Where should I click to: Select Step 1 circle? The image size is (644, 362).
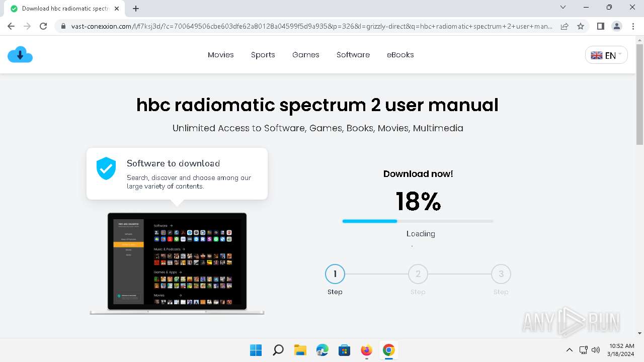pos(335,274)
